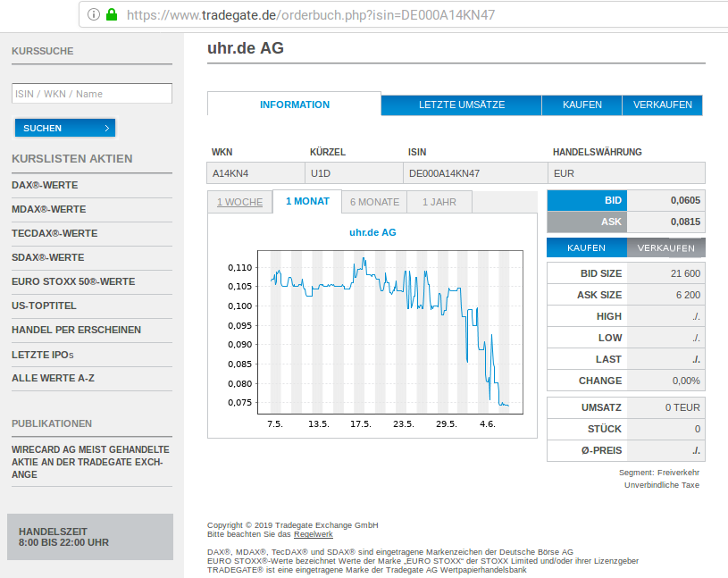This screenshot has width=728, height=578.
Task: Click the ISIN value DE000A14KN47
Action: [444, 173]
